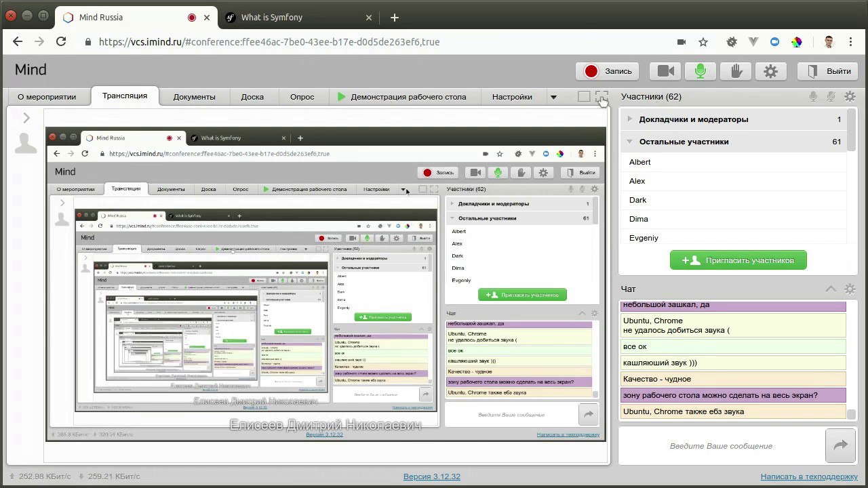
Task: Select the chat message 'все ок'
Action: (733, 346)
